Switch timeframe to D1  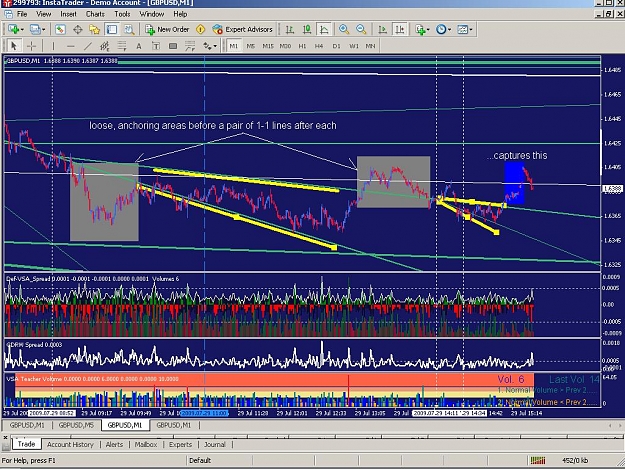336,46
